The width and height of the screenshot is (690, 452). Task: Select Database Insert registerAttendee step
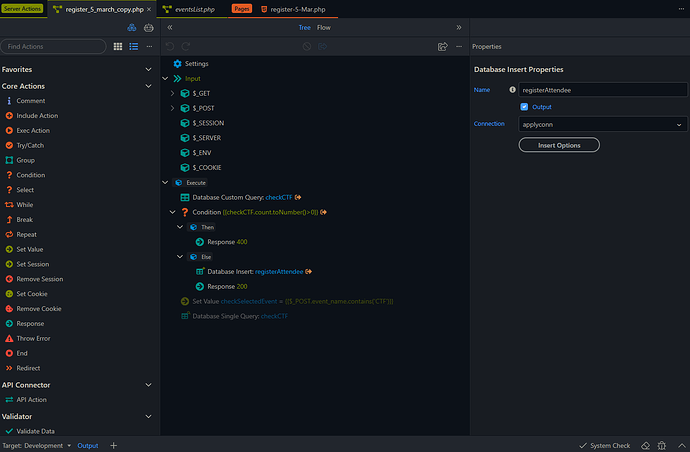pos(254,272)
